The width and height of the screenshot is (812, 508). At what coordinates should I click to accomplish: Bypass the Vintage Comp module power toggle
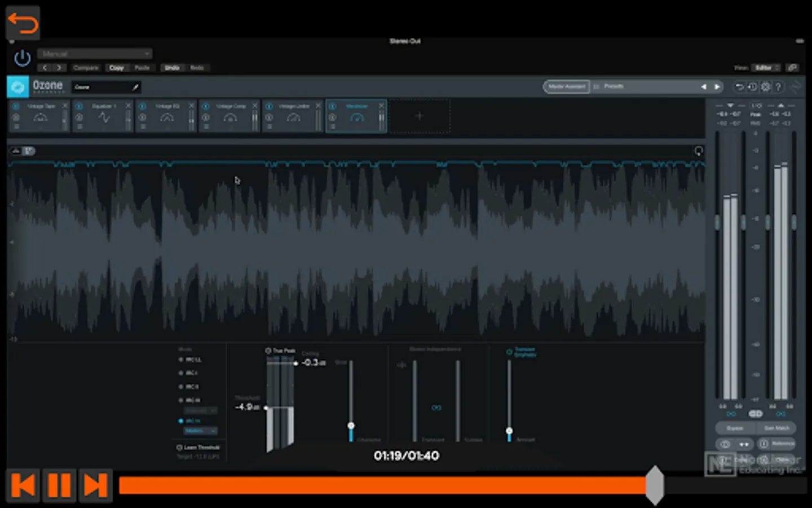[x=206, y=106]
